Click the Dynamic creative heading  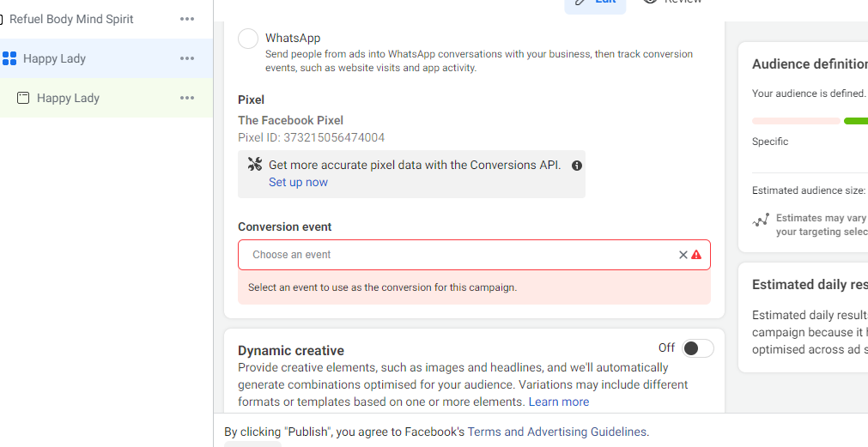point(291,350)
